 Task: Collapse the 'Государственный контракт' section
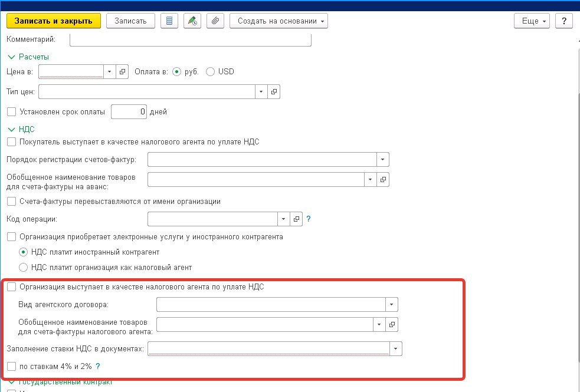[x=11, y=382]
